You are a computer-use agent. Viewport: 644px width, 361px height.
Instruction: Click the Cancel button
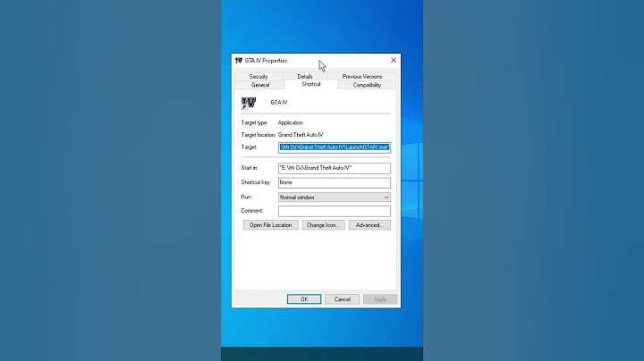[342, 299]
